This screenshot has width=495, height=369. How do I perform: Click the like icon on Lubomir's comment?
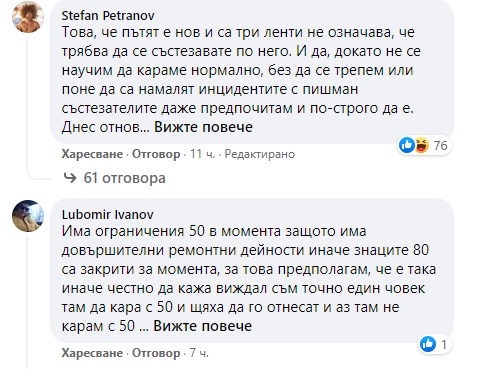428,344
